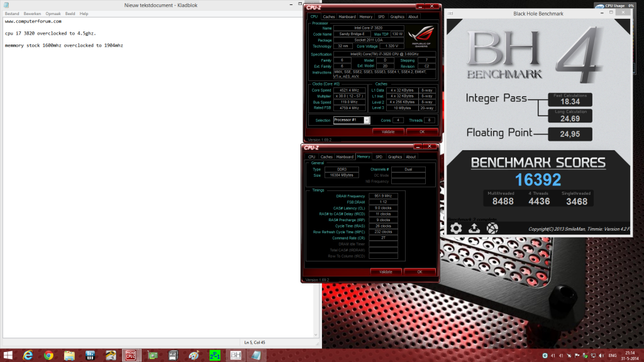Open the globe online rankings icon in Black Hole Benchmark
This screenshot has height=362, width=644.
pos(492,228)
